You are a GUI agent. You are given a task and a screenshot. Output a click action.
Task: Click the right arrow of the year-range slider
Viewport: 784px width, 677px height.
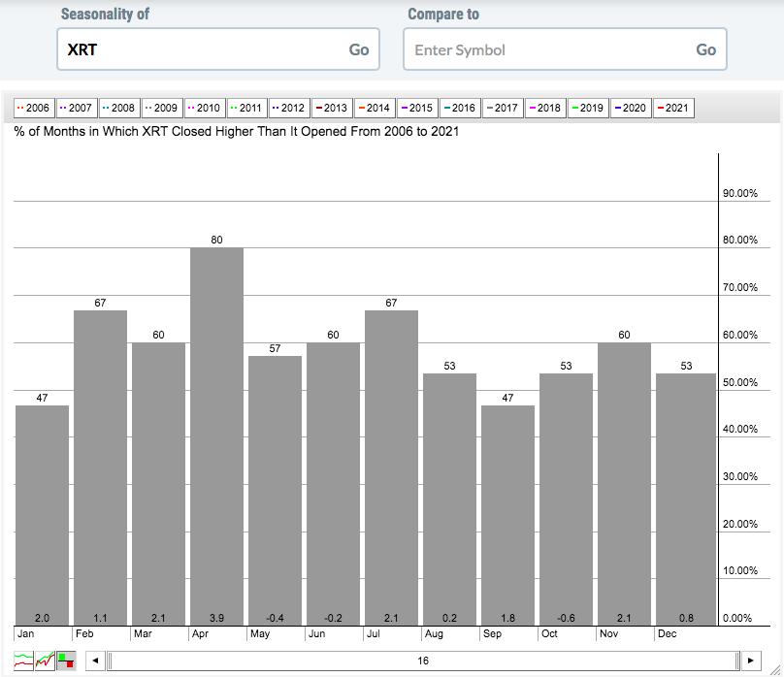pos(750,661)
